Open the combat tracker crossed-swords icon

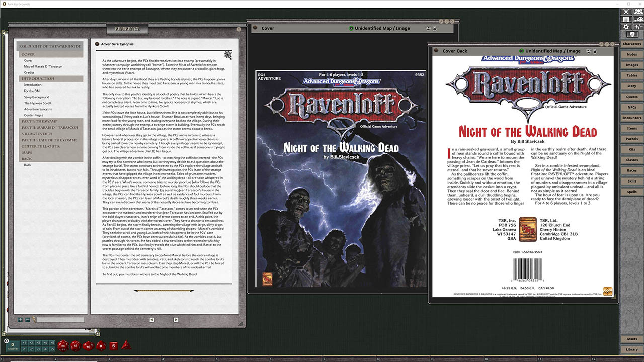coord(626,12)
